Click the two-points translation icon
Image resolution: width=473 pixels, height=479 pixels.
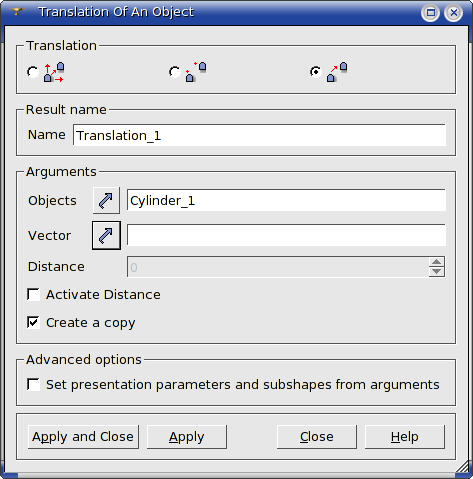196,72
